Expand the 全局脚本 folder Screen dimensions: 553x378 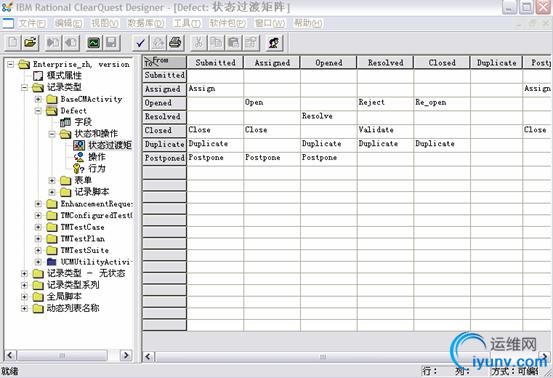point(24,297)
